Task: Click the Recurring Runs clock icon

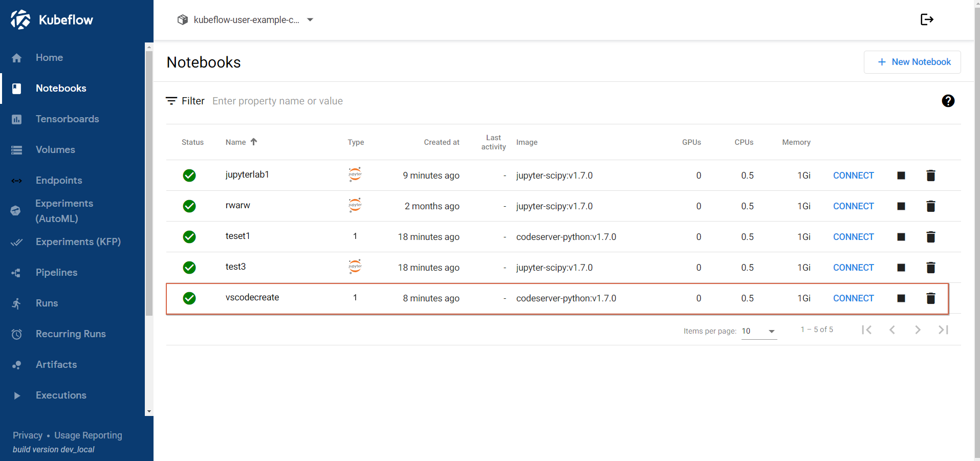Action: coord(16,334)
